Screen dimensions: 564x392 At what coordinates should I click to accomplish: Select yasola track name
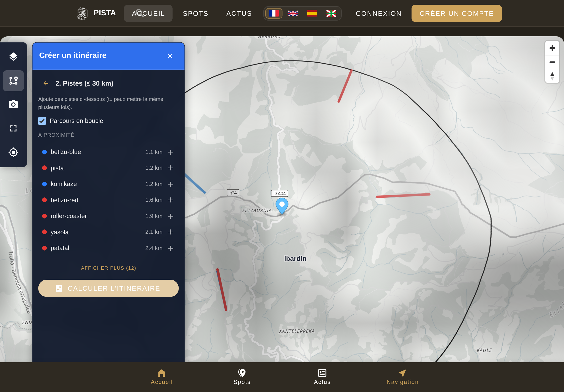point(60,232)
